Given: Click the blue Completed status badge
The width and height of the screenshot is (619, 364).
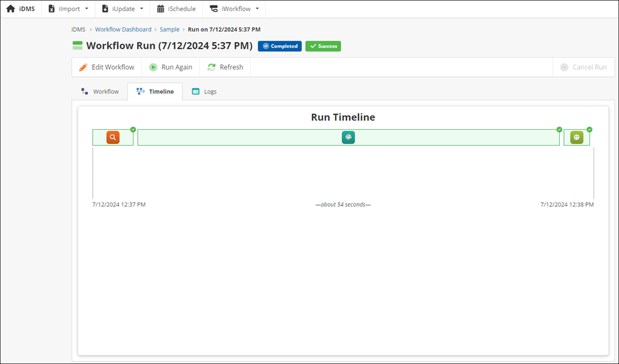Looking at the screenshot, I should click(280, 46).
